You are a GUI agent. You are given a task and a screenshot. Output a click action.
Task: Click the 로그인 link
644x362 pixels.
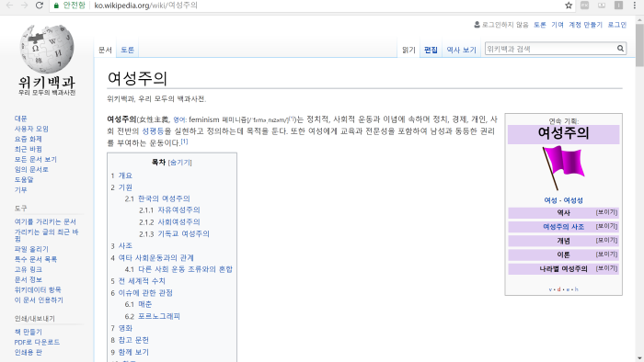coord(617,25)
